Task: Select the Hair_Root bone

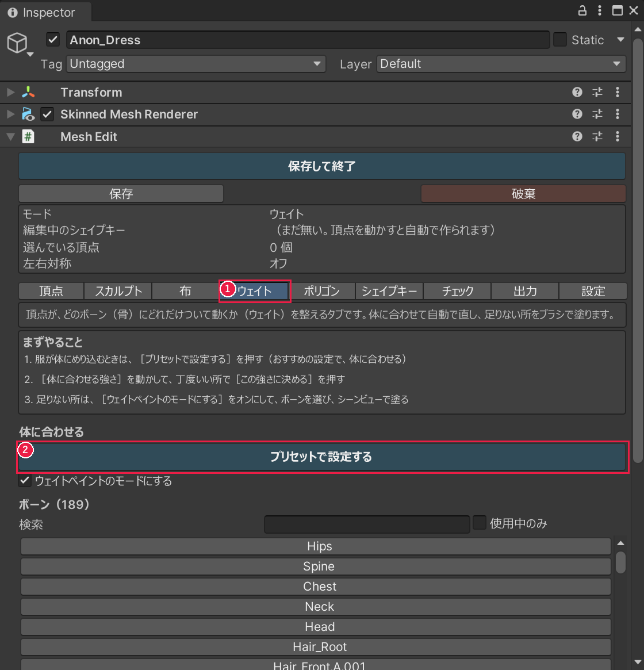Action: tap(316, 646)
